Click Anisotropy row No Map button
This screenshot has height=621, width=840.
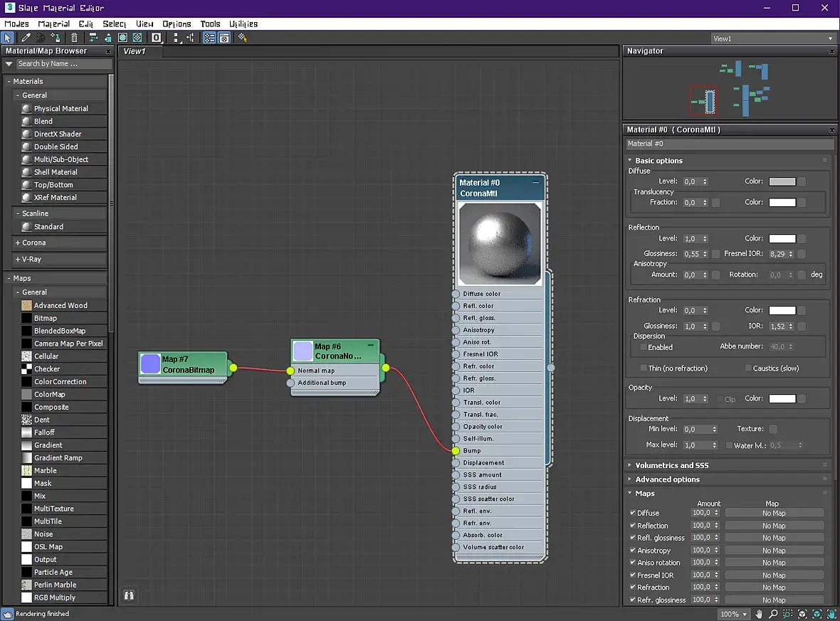[774, 551]
